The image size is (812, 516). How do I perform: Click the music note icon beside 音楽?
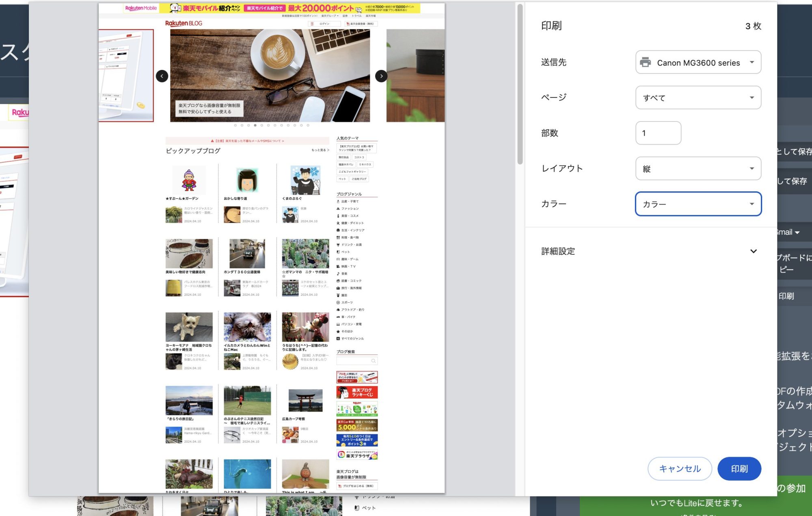click(x=338, y=274)
